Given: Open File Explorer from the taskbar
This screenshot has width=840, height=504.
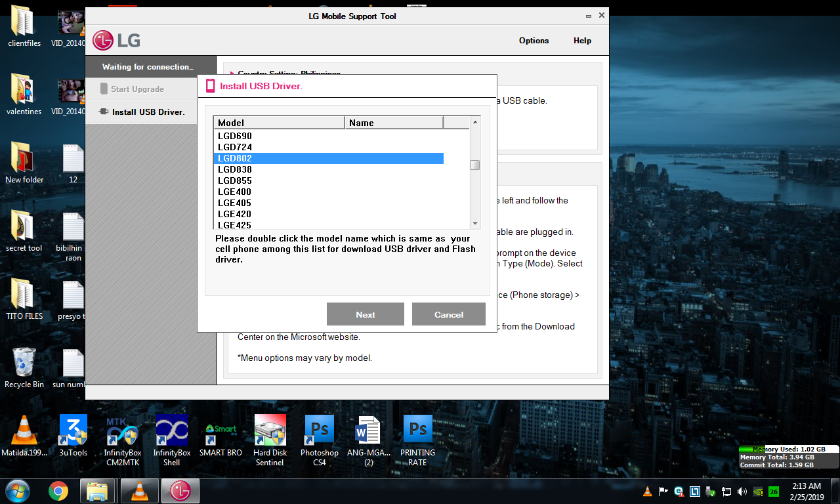Looking at the screenshot, I should (x=98, y=491).
